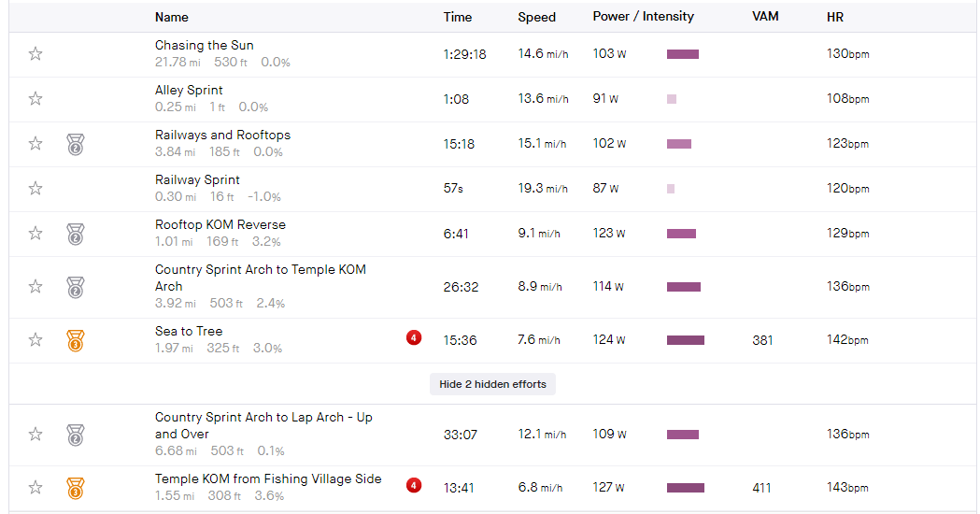This screenshot has height=514, width=980.
Task: Click second-place medal for Rooftop KOM Reverse
Action: [76, 234]
